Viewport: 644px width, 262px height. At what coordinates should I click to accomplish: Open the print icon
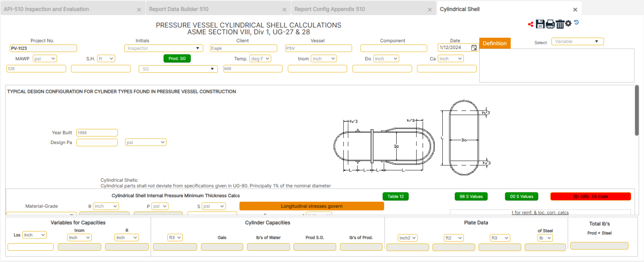tap(550, 24)
